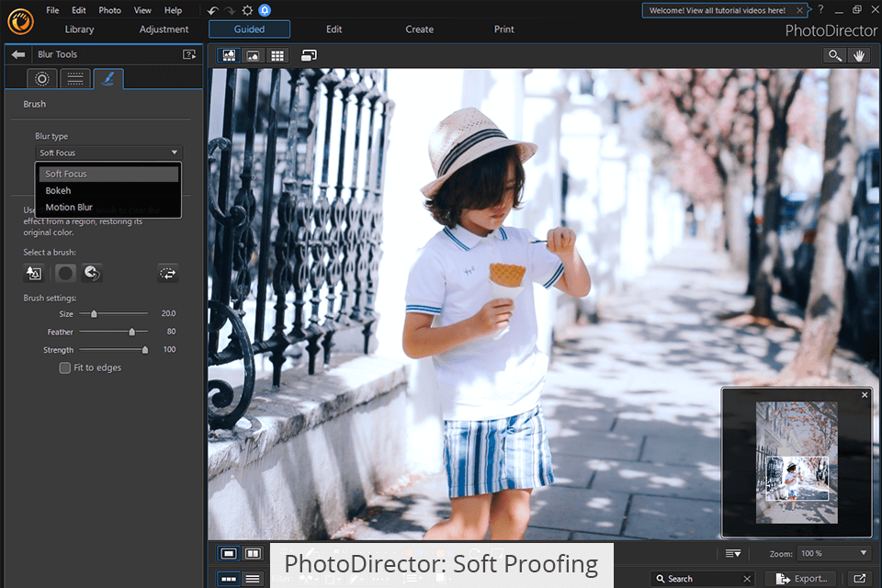
Task: Open the View menu
Action: coord(142,10)
